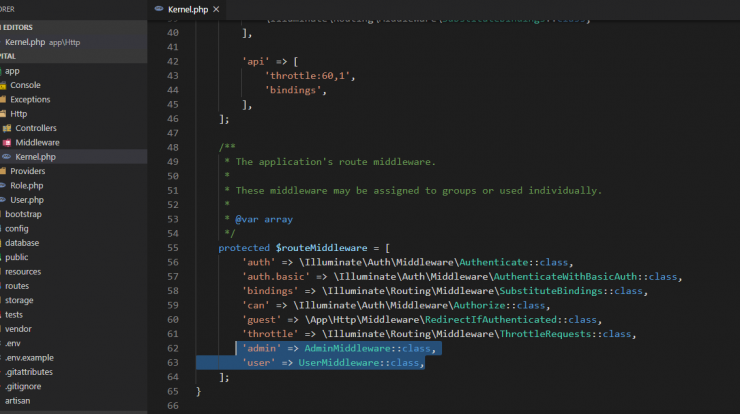Click the $routeMiddleware variable
The width and height of the screenshot is (740, 414).
[x=321, y=248]
